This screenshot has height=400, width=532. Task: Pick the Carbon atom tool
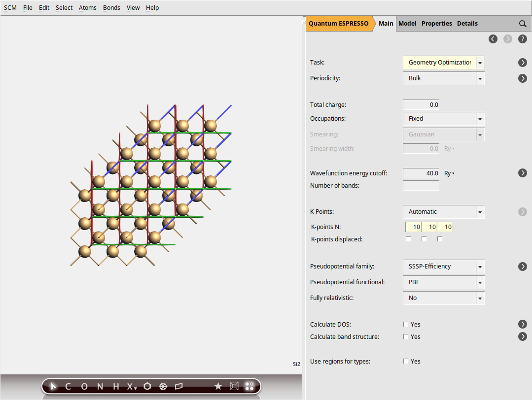coord(68,386)
